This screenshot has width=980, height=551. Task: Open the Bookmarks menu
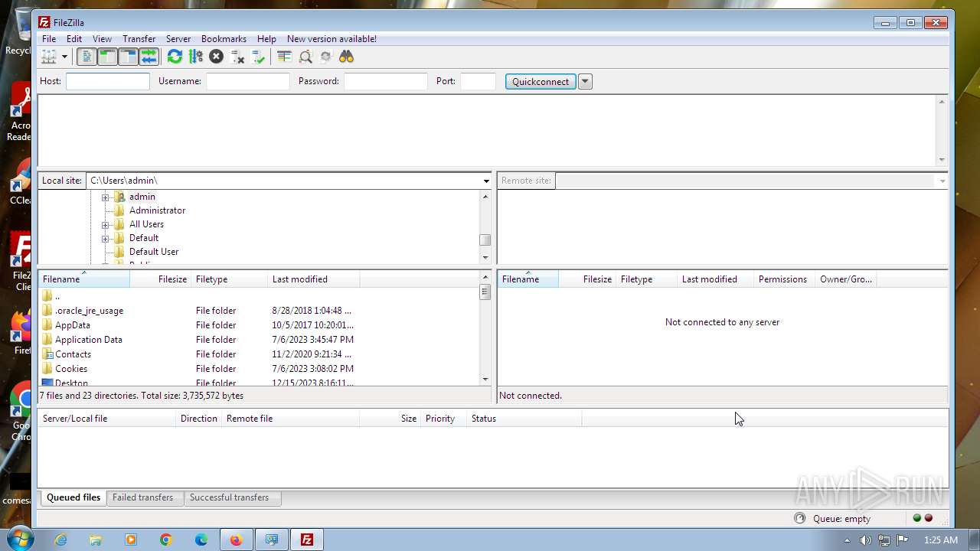[224, 39]
